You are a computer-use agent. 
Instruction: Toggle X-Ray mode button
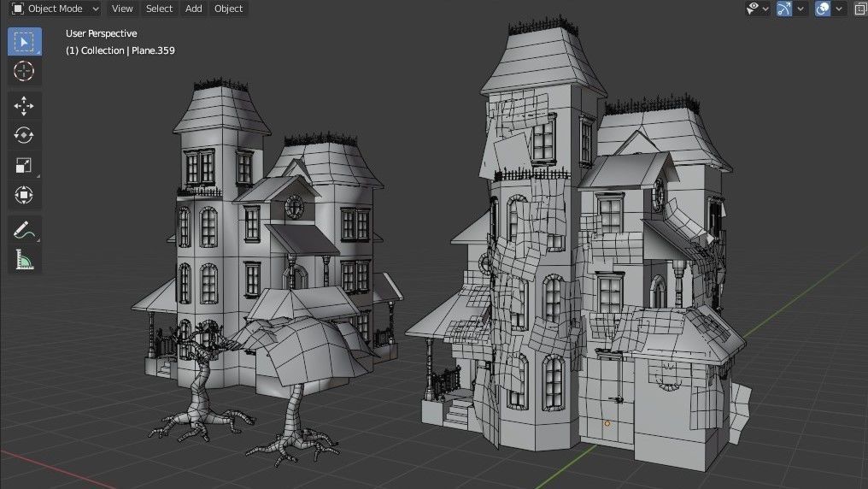pos(861,9)
